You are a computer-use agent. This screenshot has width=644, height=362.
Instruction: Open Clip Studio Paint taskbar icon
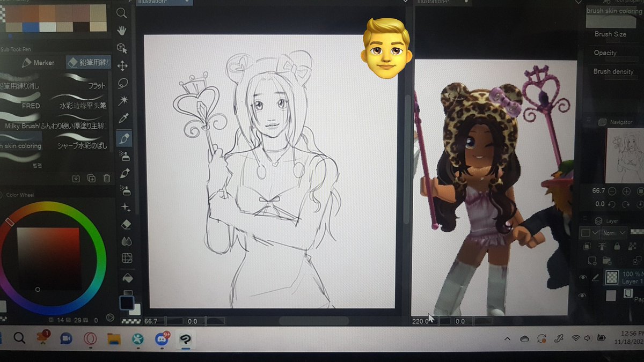pos(186,339)
